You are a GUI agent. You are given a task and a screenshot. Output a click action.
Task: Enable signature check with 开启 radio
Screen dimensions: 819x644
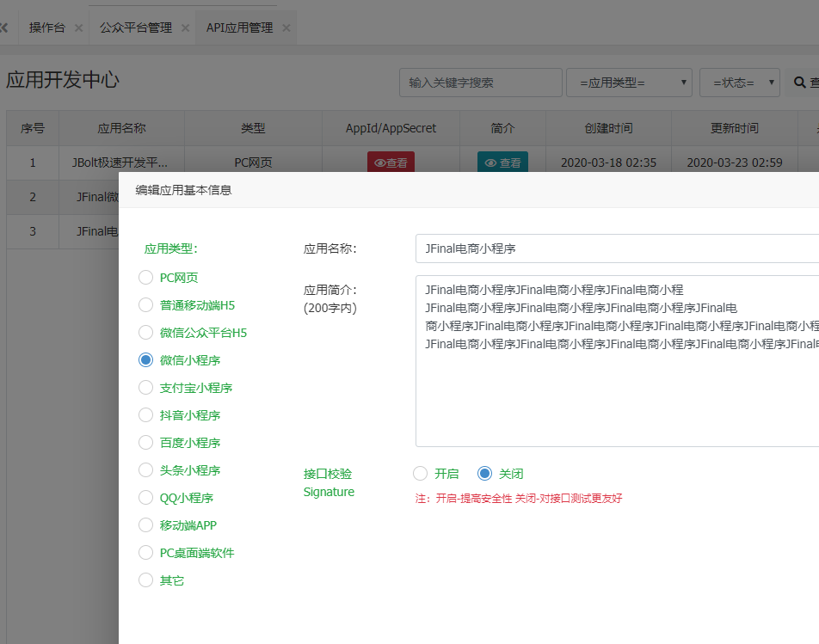420,474
